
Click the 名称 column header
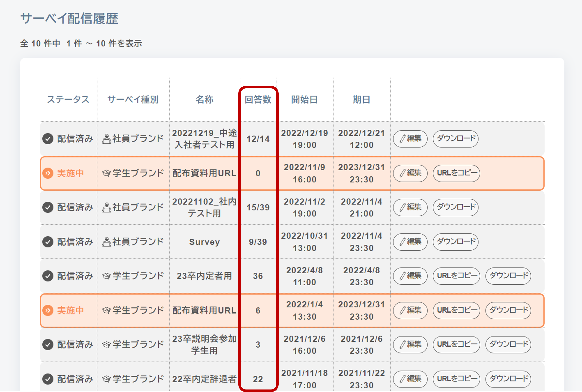(x=204, y=99)
